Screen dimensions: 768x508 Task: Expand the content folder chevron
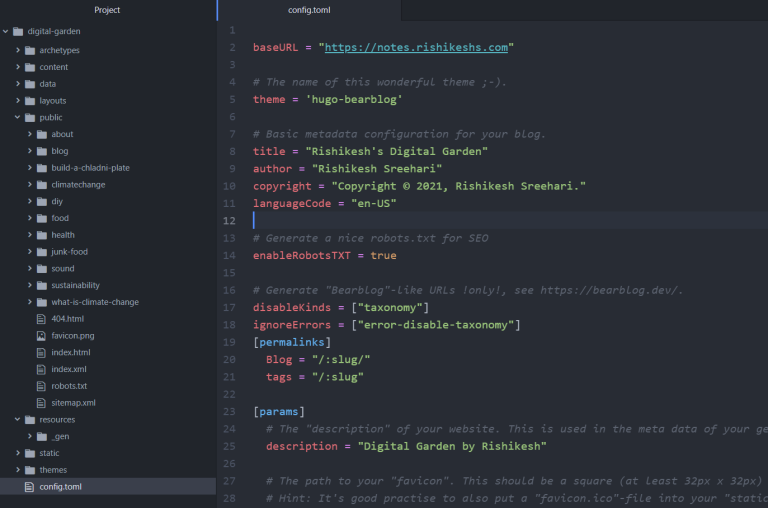click(x=18, y=67)
